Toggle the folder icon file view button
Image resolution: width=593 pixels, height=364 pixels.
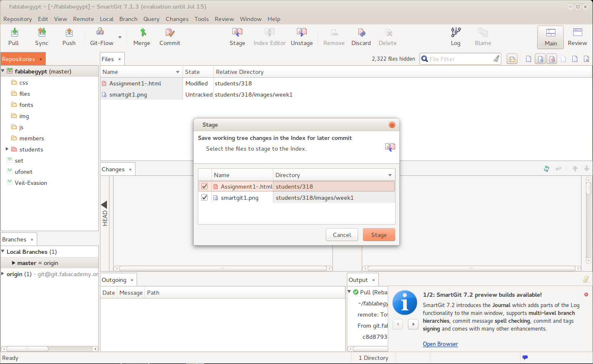coord(512,59)
